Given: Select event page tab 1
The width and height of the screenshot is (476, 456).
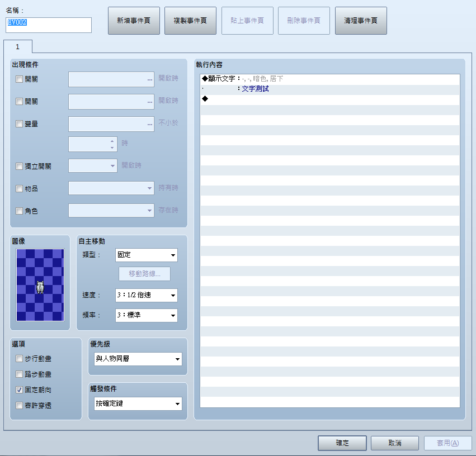Looking at the screenshot, I should (18, 47).
